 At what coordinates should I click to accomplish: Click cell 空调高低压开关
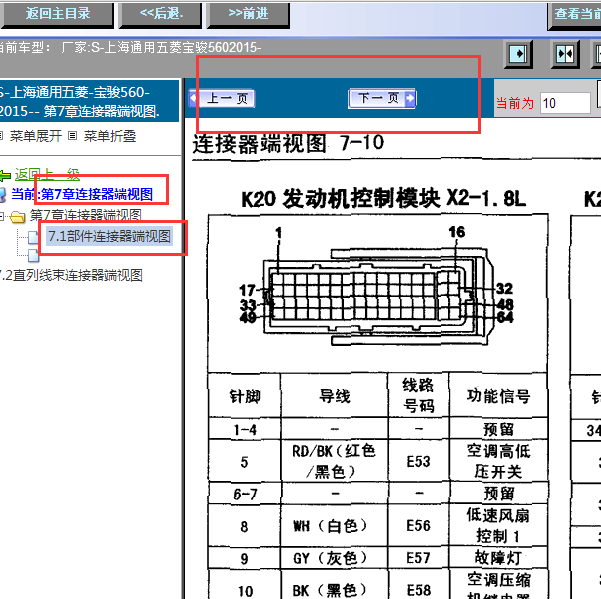click(x=498, y=461)
